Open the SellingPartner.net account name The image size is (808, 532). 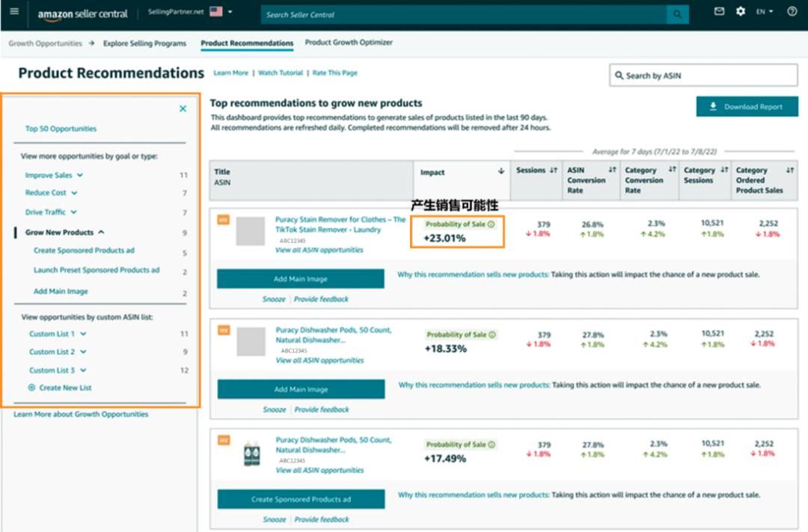pyautogui.click(x=176, y=11)
